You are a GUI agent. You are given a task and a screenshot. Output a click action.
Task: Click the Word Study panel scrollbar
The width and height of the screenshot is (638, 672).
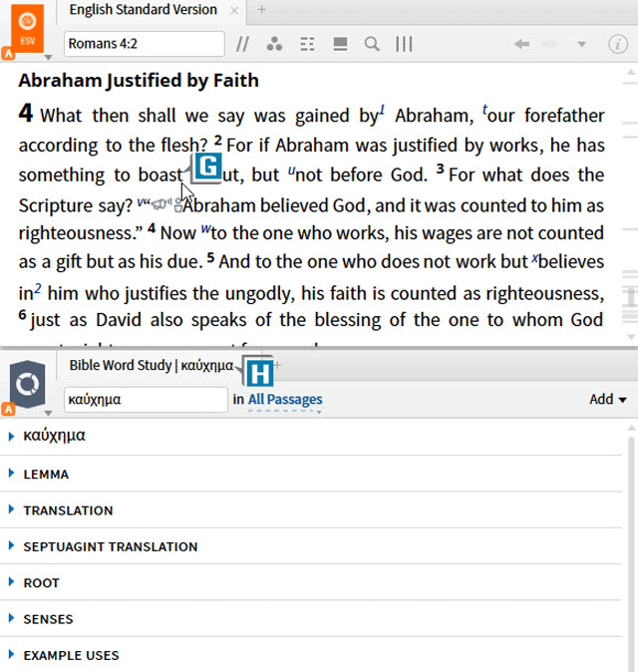pos(631,553)
